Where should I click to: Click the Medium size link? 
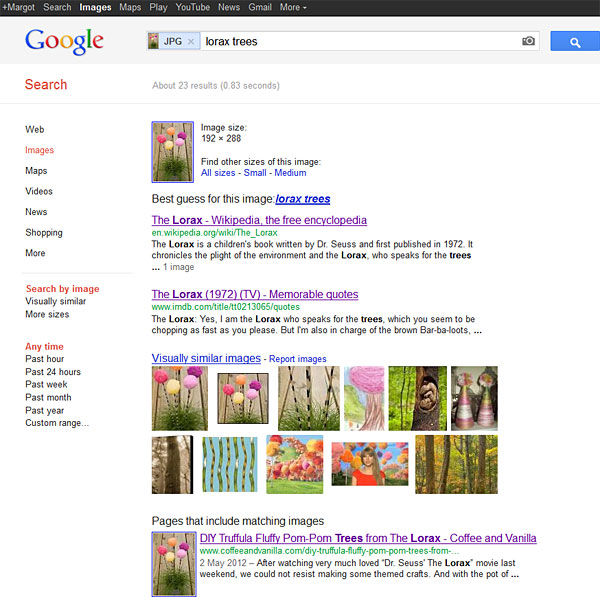290,173
